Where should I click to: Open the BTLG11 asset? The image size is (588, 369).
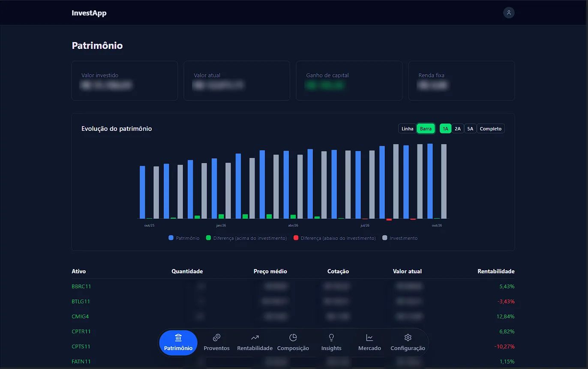point(81,301)
